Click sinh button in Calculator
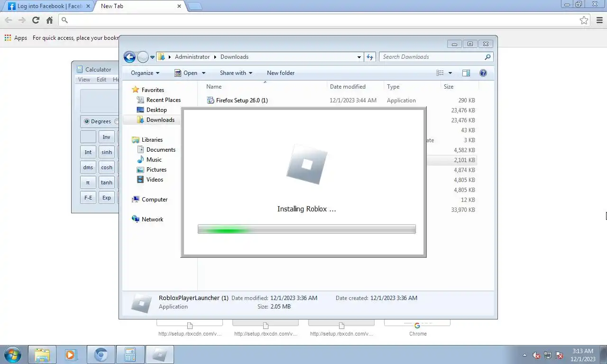 click(106, 152)
